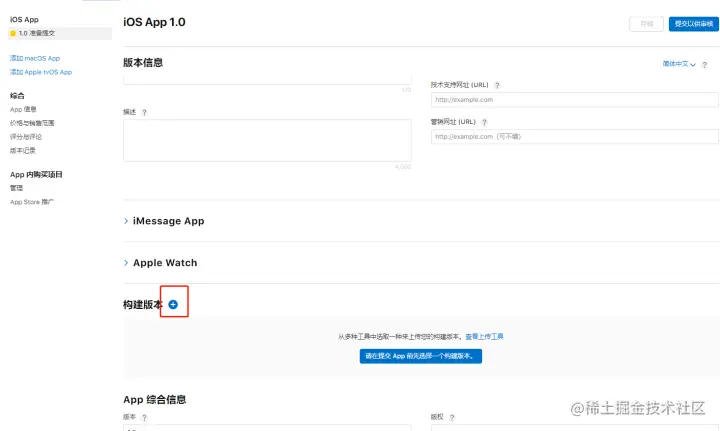
Task: Focus the 营销网址 URL input field
Action: click(x=574, y=136)
